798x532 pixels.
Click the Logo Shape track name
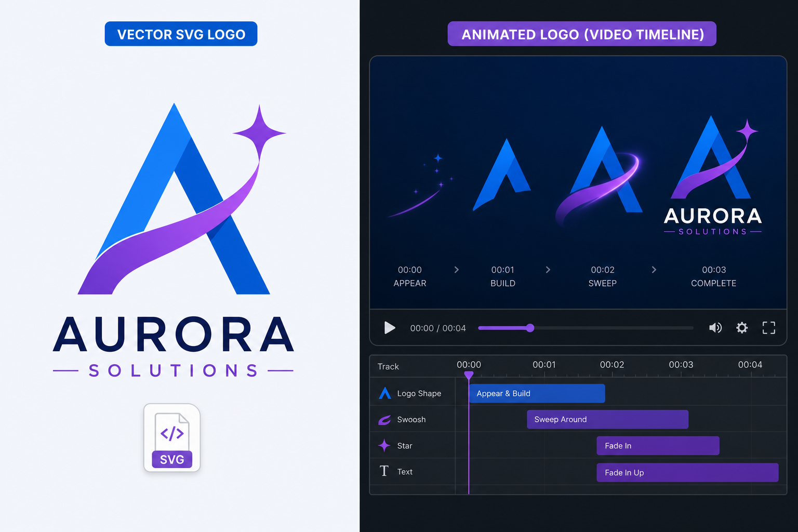point(419,394)
